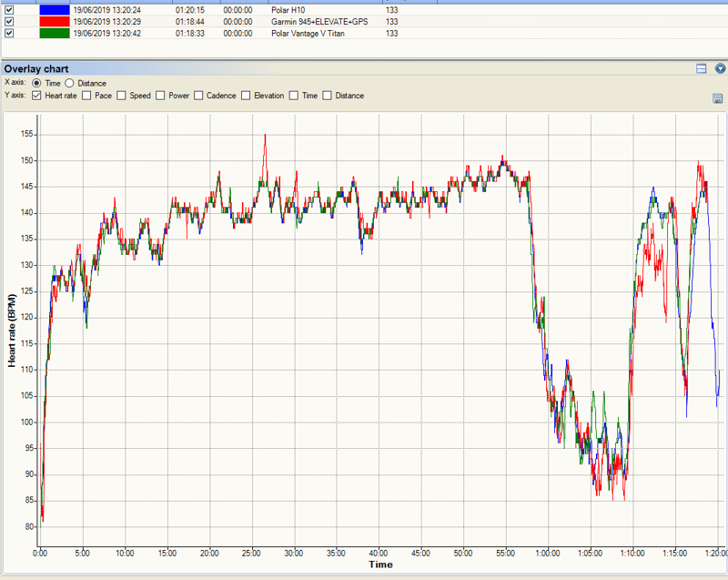Uncheck the Polar H10 row checkbox
The width and height of the screenshot is (728, 580).
pos(9,10)
